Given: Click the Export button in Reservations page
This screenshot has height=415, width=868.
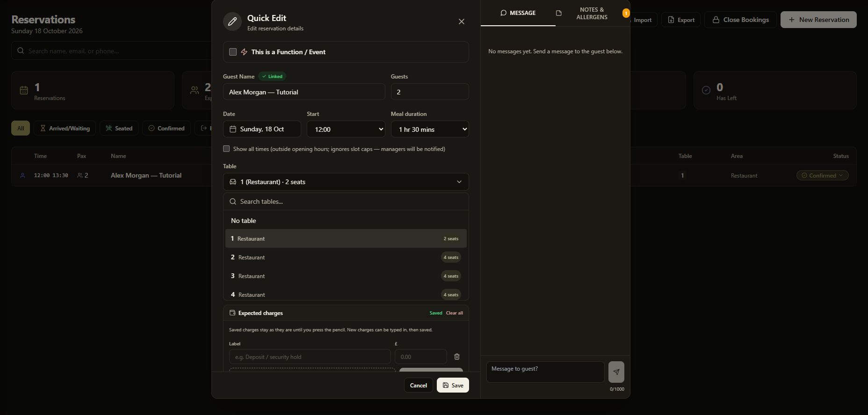Looking at the screenshot, I should click(x=681, y=20).
